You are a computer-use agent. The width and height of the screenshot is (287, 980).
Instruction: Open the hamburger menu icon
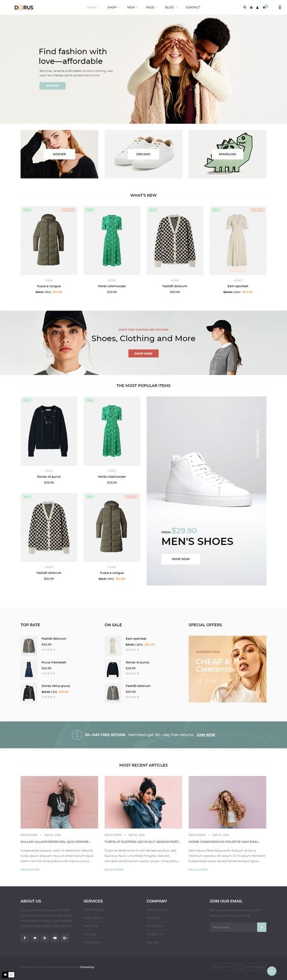pyautogui.click(x=279, y=8)
